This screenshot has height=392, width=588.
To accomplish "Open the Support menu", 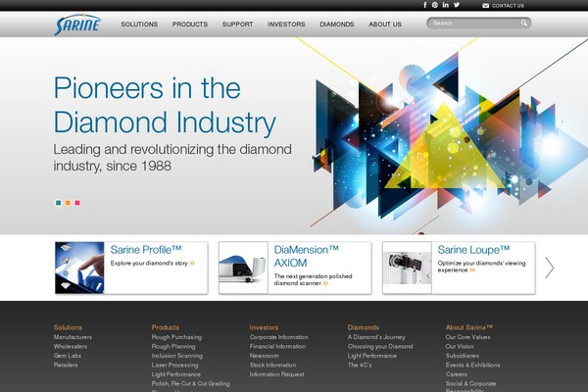I will click(x=238, y=24).
